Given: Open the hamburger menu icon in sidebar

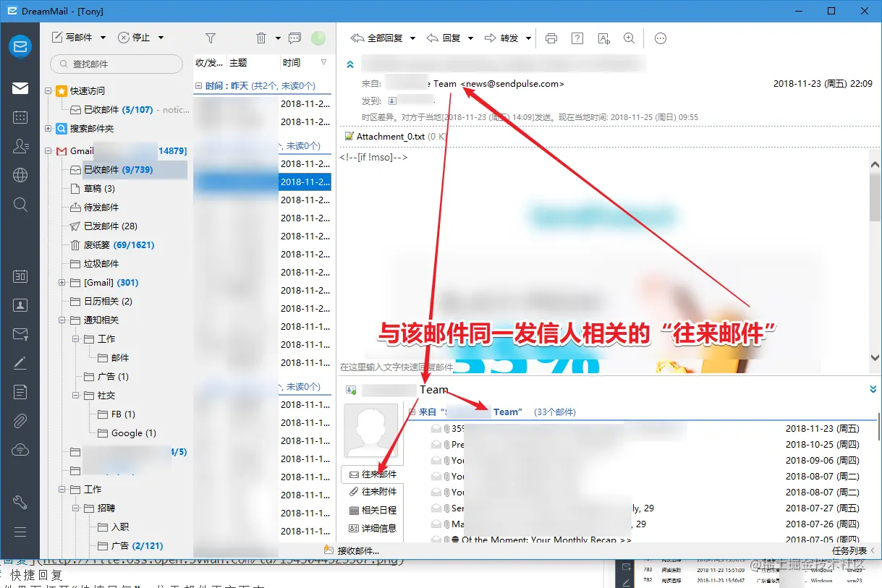Looking at the screenshot, I should 20,532.
